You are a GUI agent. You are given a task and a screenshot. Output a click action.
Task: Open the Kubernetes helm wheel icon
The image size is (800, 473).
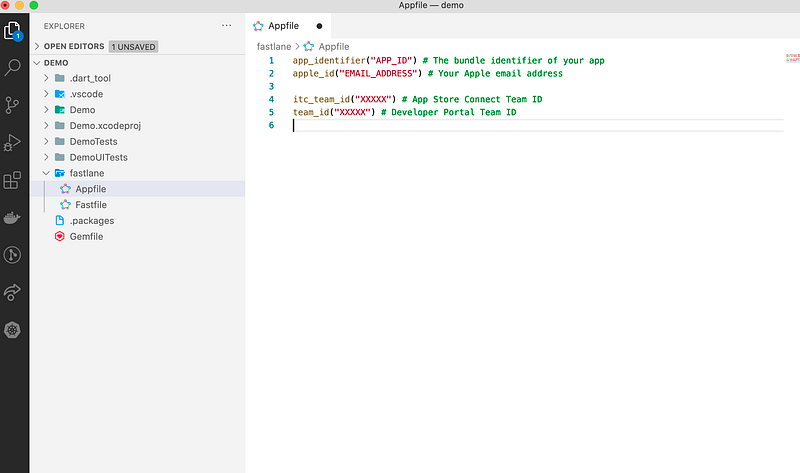(x=12, y=330)
